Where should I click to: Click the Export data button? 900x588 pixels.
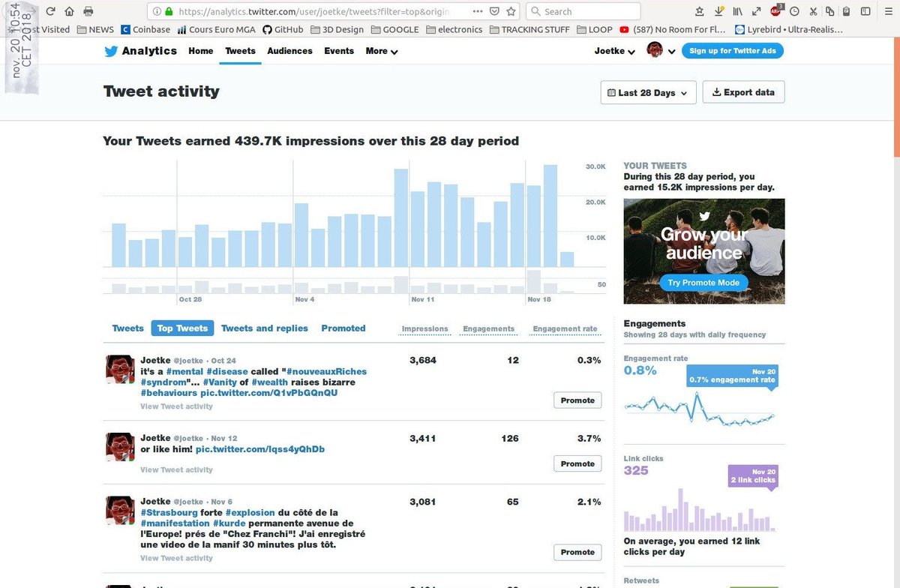point(743,92)
